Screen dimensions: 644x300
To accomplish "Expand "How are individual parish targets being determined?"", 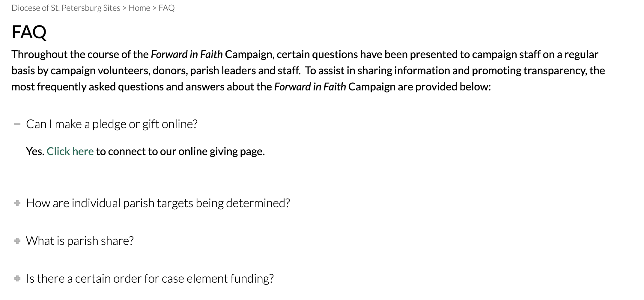I will tap(158, 203).
